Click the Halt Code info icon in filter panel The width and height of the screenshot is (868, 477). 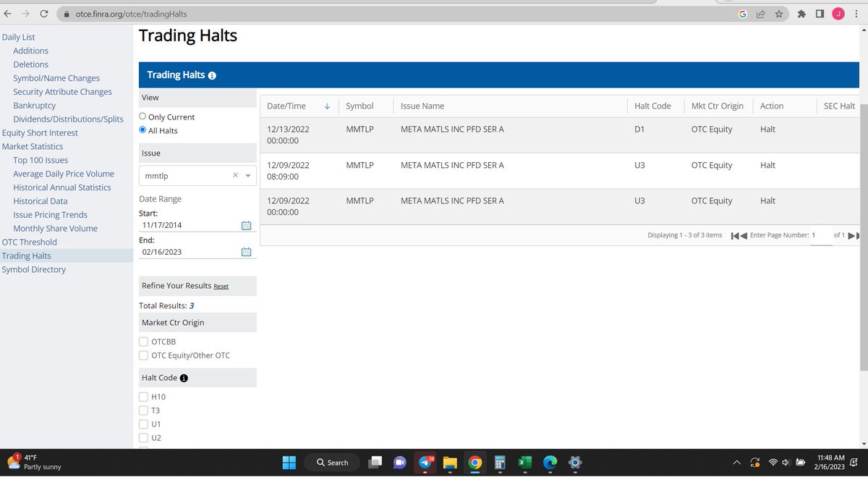click(x=184, y=378)
